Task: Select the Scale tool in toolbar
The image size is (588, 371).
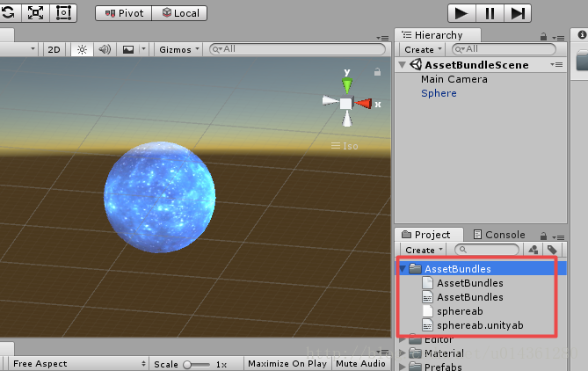Action: click(x=35, y=13)
